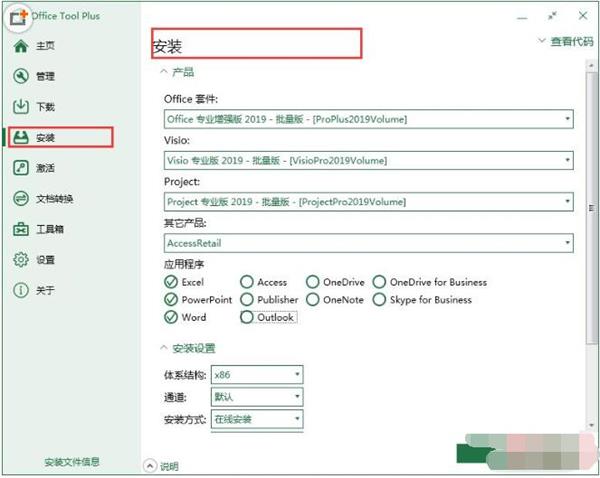This screenshot has height=478, width=600.
Task: Open the Office 套件 dropdown
Action: coord(368,119)
